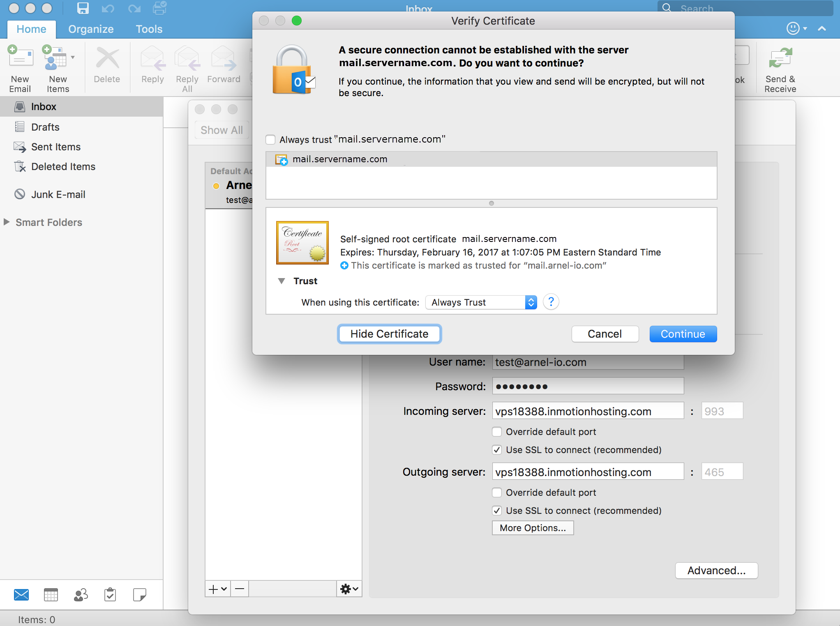Switch to the Tools tab
The width and height of the screenshot is (840, 626).
pyautogui.click(x=149, y=29)
